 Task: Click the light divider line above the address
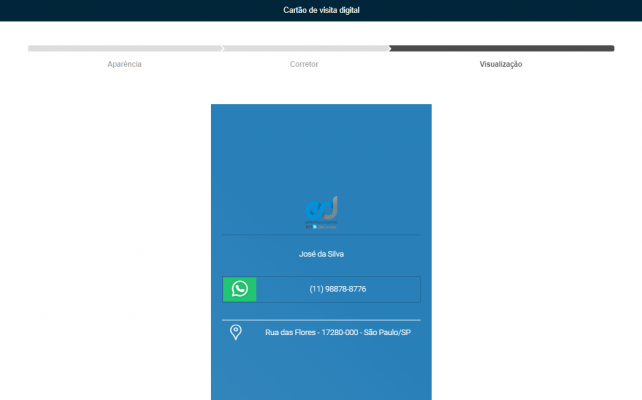(321, 320)
